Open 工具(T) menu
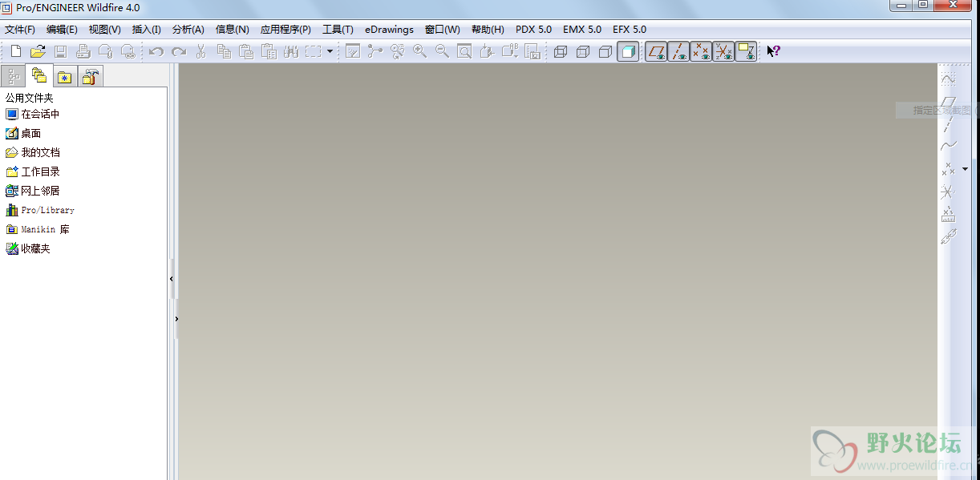This screenshot has height=480, width=980. pos(338,29)
